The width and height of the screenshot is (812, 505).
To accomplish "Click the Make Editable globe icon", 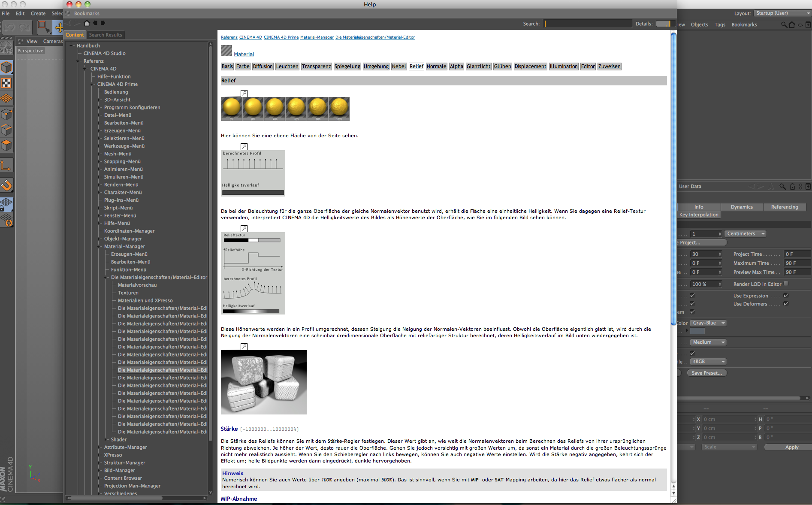I will [x=6, y=47].
